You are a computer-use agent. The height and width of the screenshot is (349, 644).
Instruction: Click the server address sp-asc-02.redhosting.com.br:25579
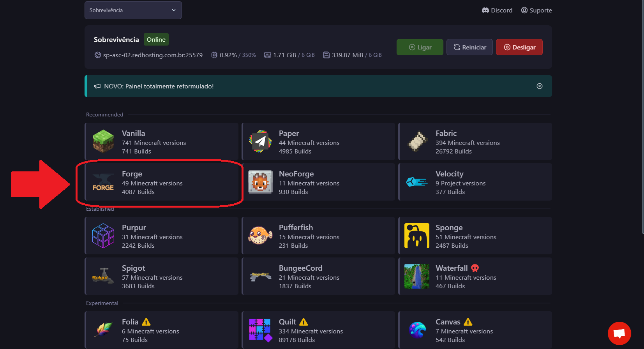pyautogui.click(x=153, y=55)
